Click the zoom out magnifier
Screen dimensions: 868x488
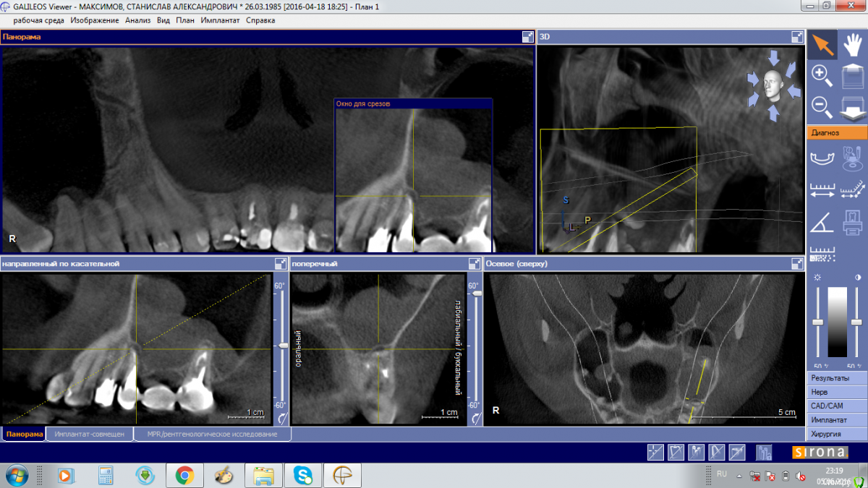[822, 106]
